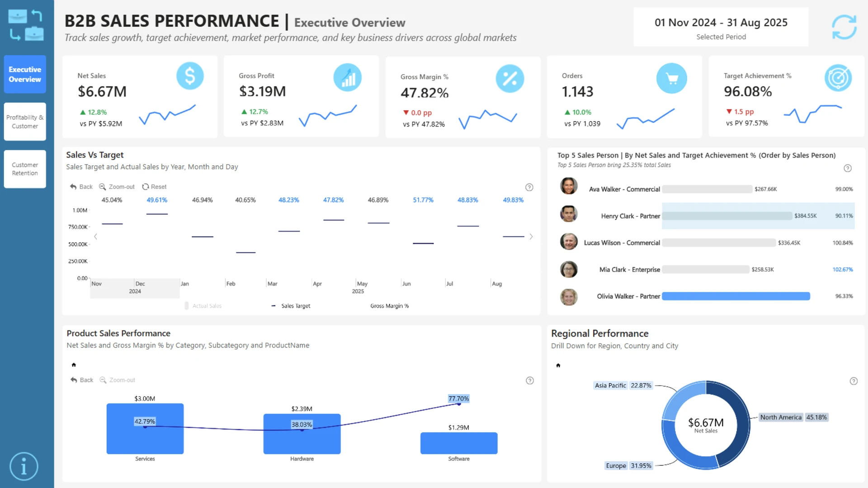868x488 pixels.
Task: Toggle Gross Margin % legend item
Action: (389, 306)
